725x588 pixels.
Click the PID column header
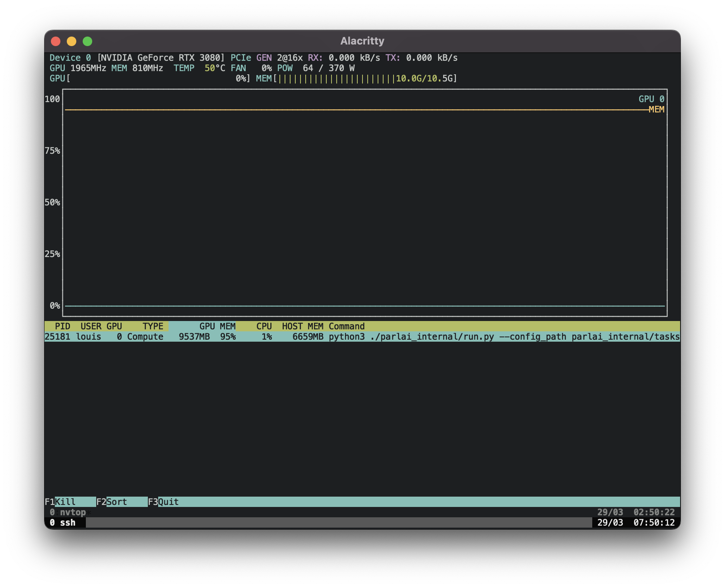(x=63, y=326)
